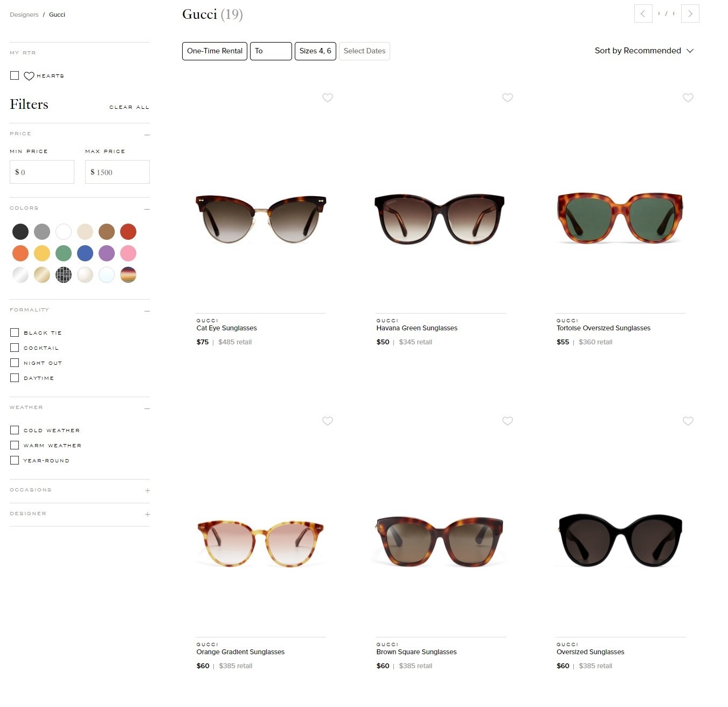Collapse the Weather filter section
Image resolution: width=728 pixels, height=707 pixels.
(147, 408)
